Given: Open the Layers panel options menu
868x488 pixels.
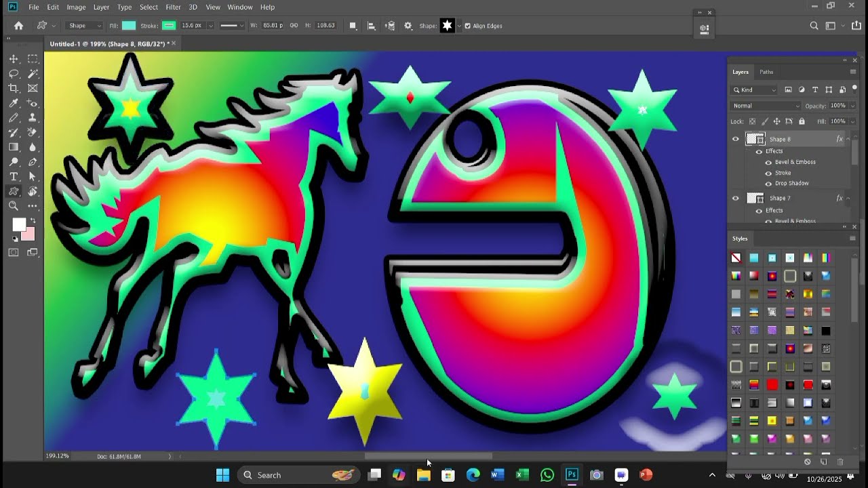Looking at the screenshot, I should click(x=852, y=72).
